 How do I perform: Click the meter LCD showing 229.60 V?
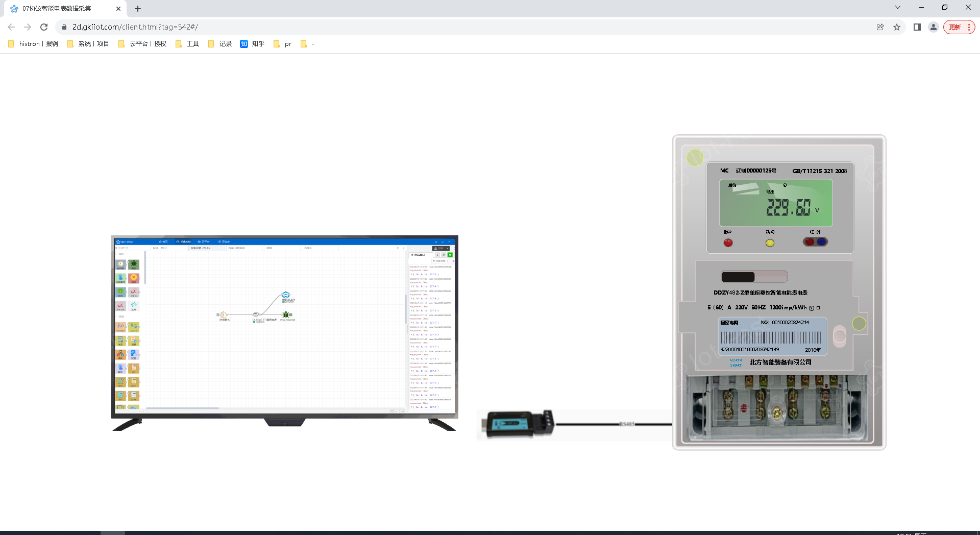[776, 203]
